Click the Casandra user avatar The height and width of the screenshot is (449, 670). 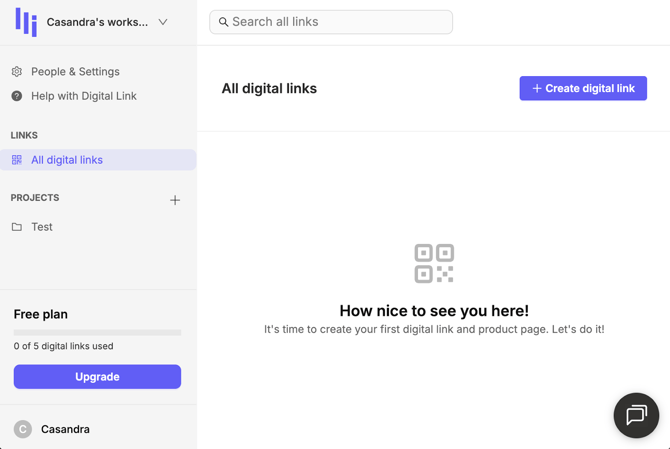[x=23, y=429]
